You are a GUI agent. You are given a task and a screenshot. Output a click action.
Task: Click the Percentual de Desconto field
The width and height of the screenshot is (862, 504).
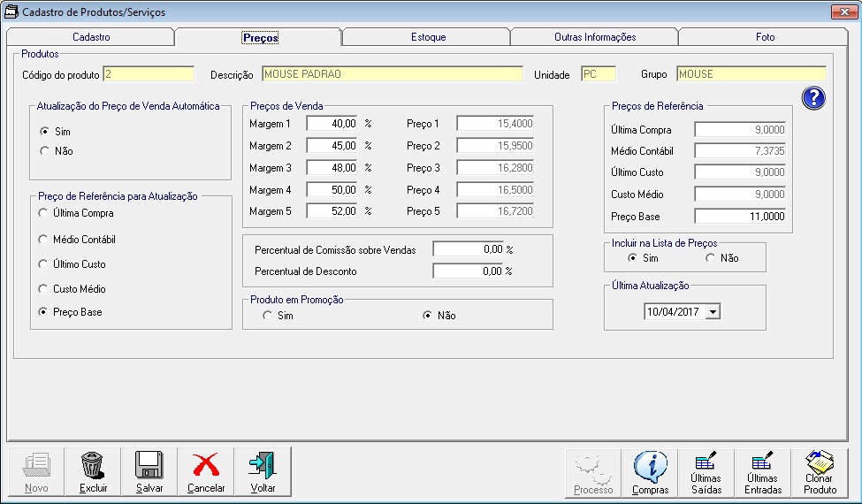[x=468, y=271]
